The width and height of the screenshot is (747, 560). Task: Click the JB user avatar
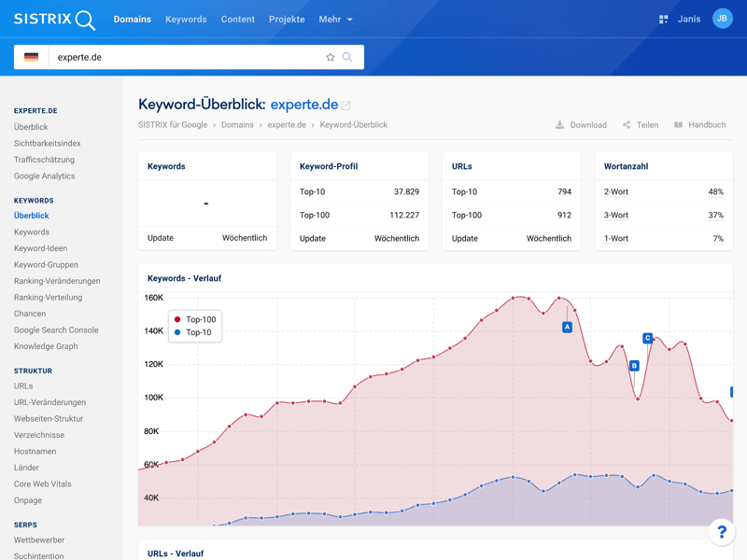coord(722,19)
